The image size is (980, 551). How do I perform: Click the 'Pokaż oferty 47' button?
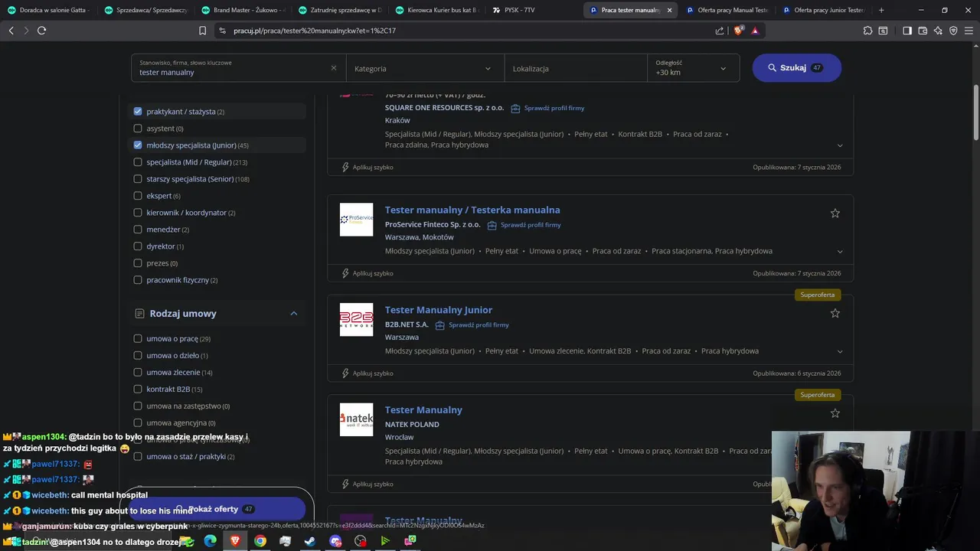215,509
